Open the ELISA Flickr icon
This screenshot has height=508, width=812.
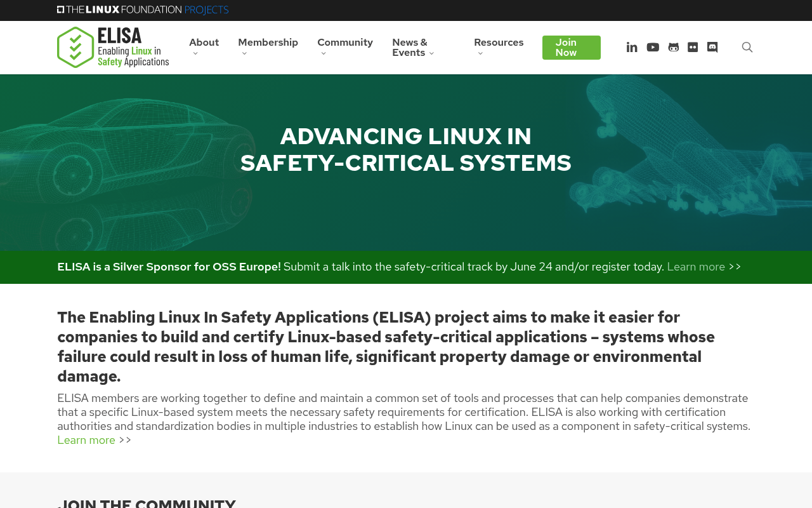(x=693, y=47)
